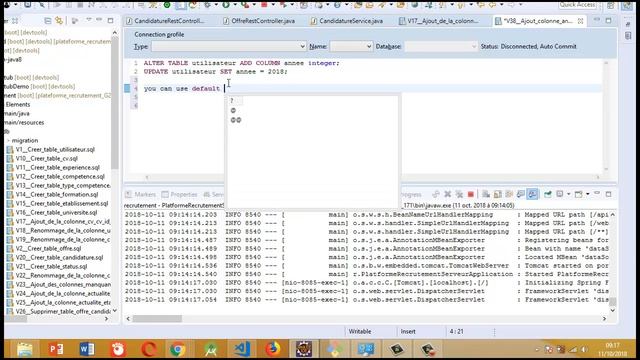640x360 pixels.
Task: Click the Writable status bar entry
Action: (x=360, y=331)
